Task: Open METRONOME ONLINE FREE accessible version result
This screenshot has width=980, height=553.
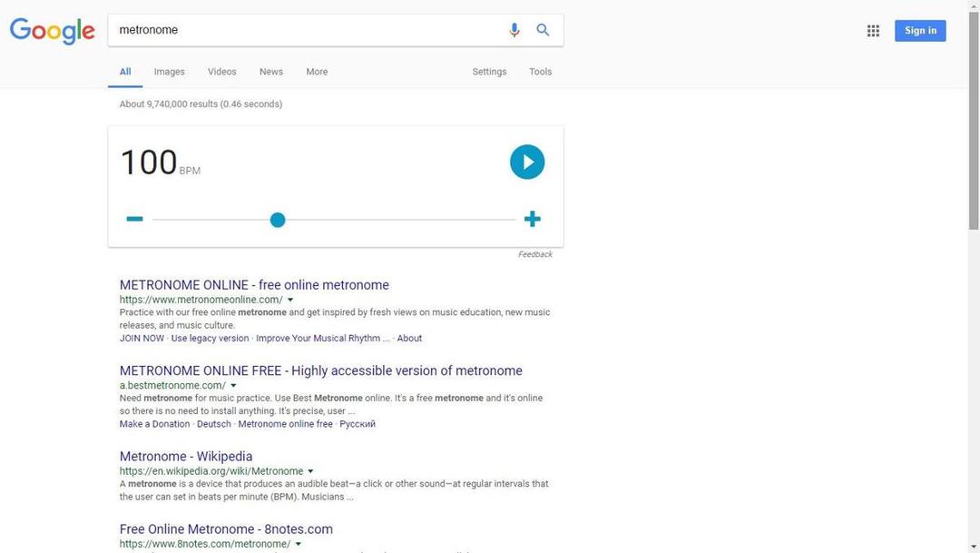Action: click(320, 370)
